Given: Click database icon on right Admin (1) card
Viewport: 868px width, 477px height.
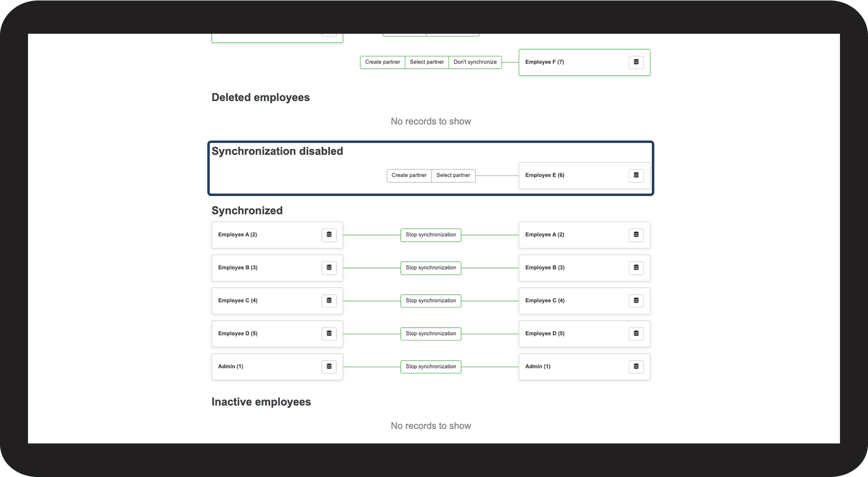Looking at the screenshot, I should pyautogui.click(x=636, y=366).
